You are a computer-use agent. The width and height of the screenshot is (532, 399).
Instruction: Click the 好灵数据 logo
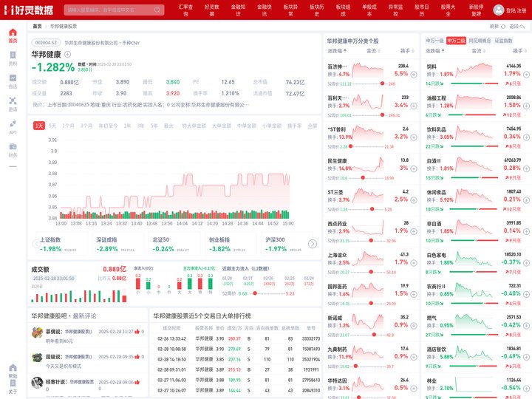click(29, 10)
